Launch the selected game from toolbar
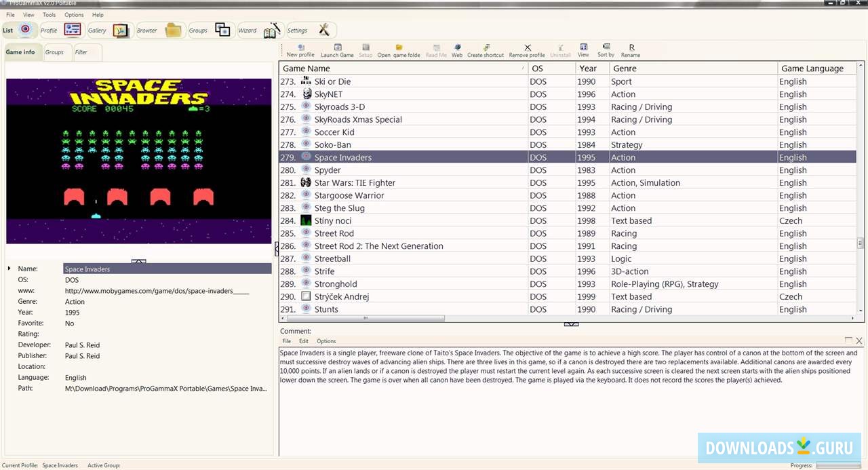 click(337, 47)
